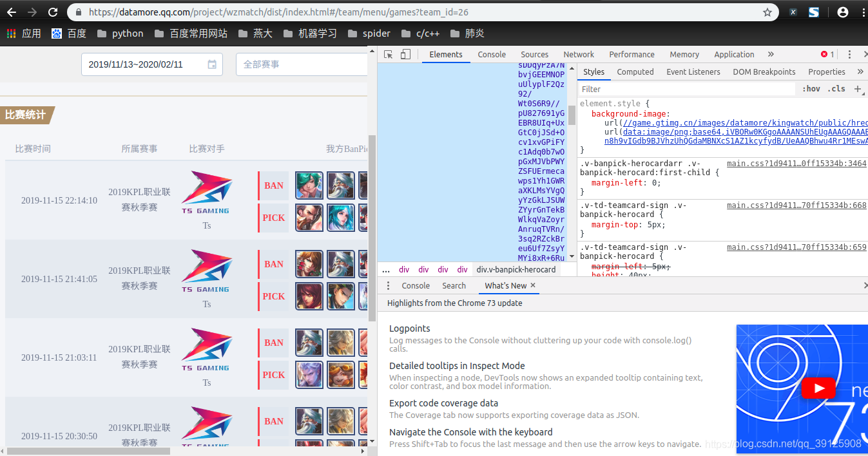Open the DevTools customize three-dot menu

[x=849, y=55]
